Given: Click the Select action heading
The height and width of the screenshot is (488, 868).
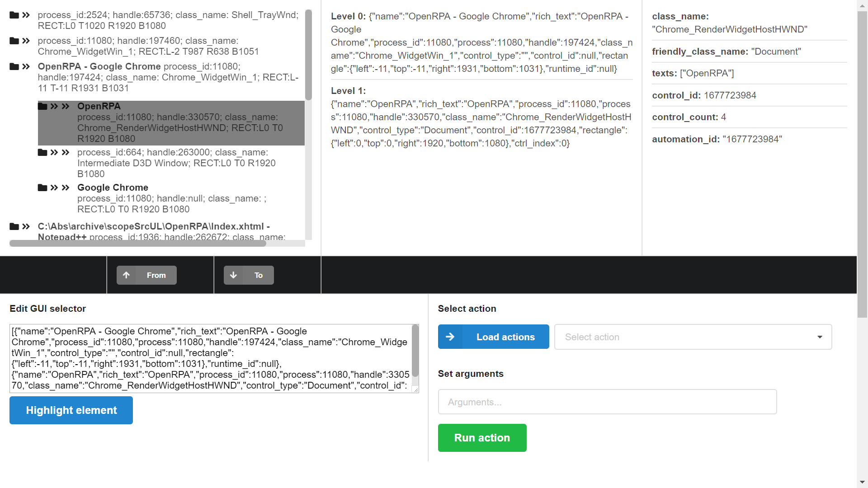Looking at the screenshot, I should pos(467,309).
